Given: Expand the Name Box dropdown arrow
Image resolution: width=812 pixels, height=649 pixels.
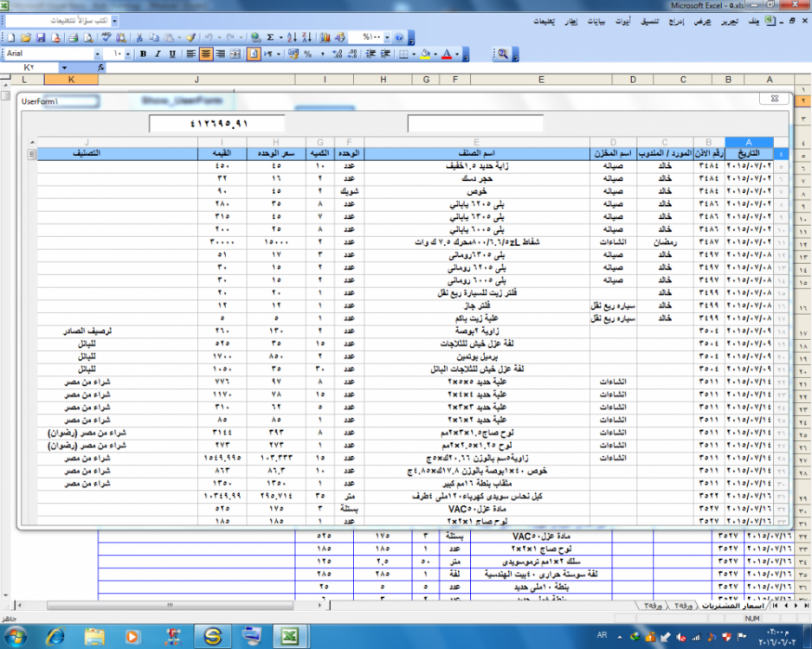Looking at the screenshot, I should (64, 67).
